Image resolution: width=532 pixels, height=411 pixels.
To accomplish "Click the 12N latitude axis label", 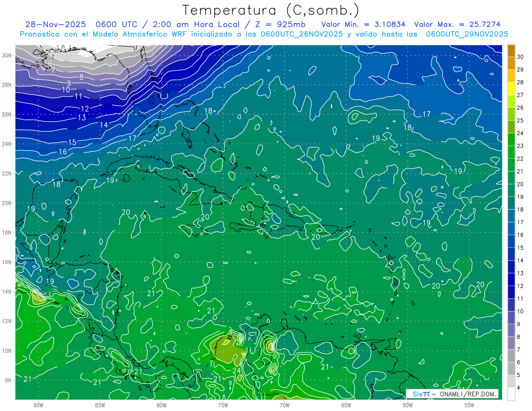I will click(7, 321).
